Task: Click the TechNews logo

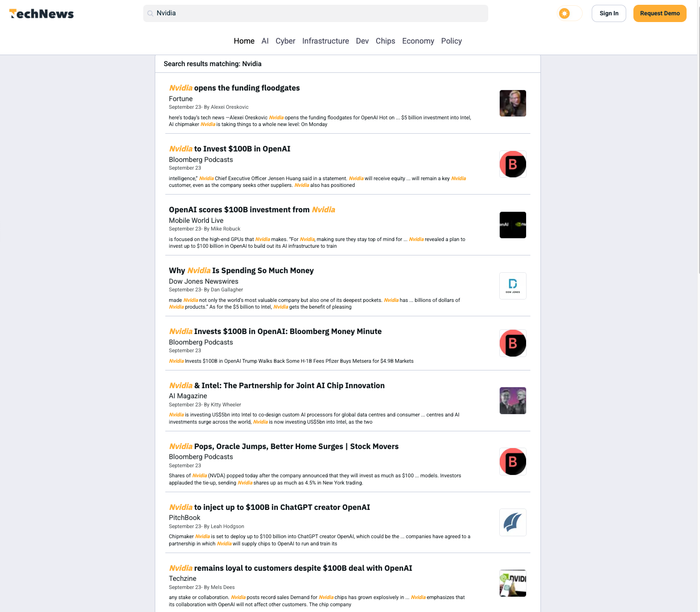Action: click(42, 14)
